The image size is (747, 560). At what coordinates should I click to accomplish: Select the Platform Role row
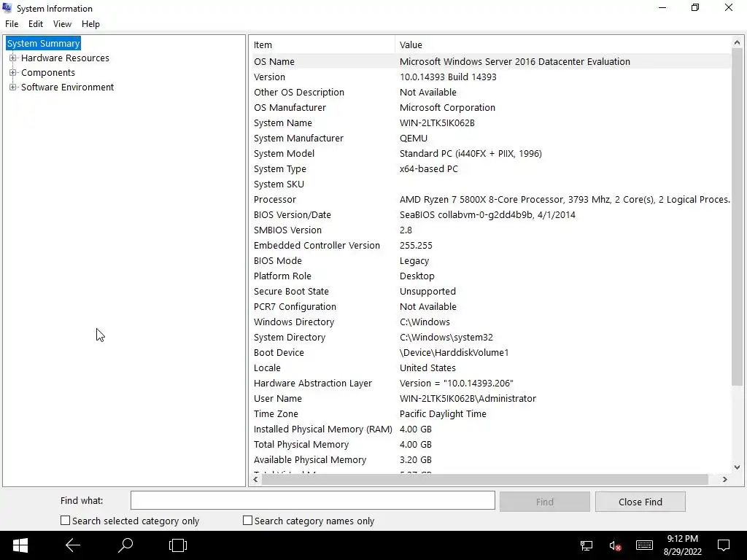[x=491, y=276]
